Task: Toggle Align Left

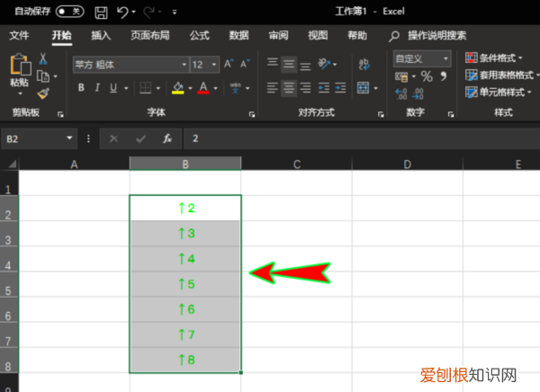Action: pyautogui.click(x=273, y=88)
